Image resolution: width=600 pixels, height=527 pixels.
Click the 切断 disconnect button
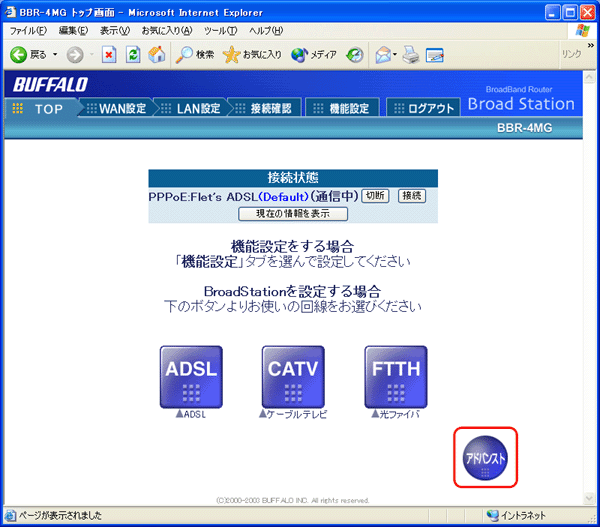(375, 196)
